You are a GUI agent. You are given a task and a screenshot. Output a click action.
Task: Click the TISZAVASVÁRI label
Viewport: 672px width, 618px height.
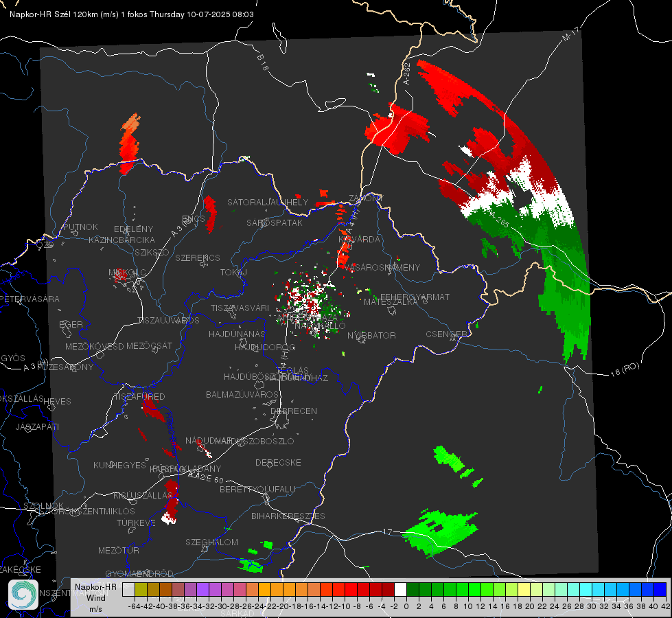click(x=240, y=308)
